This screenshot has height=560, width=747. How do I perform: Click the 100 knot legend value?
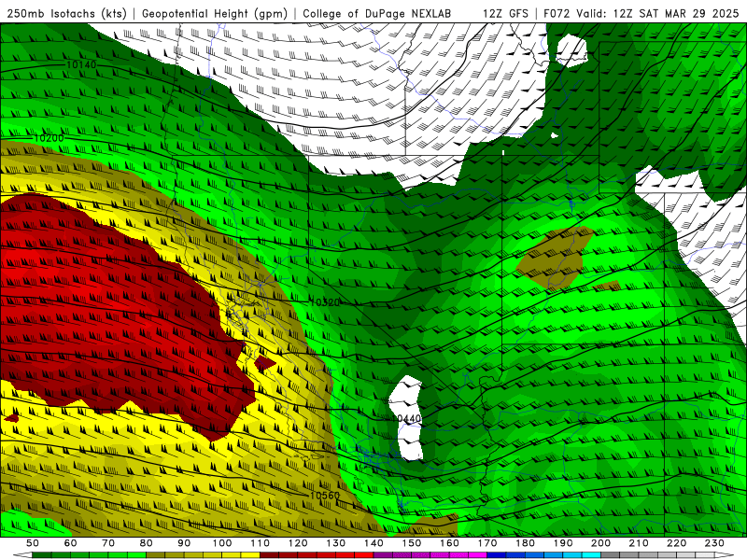(222, 543)
